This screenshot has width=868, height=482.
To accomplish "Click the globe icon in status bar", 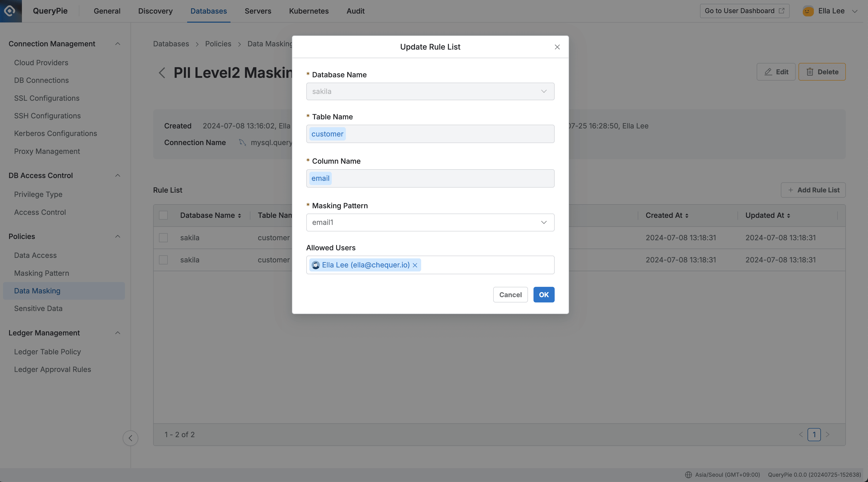I will pos(688,475).
